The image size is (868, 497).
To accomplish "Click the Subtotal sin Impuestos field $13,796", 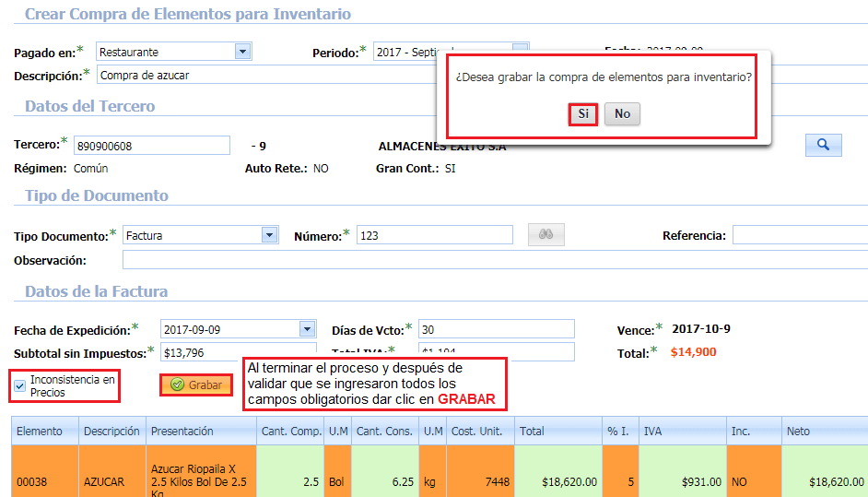I will pyautogui.click(x=239, y=352).
